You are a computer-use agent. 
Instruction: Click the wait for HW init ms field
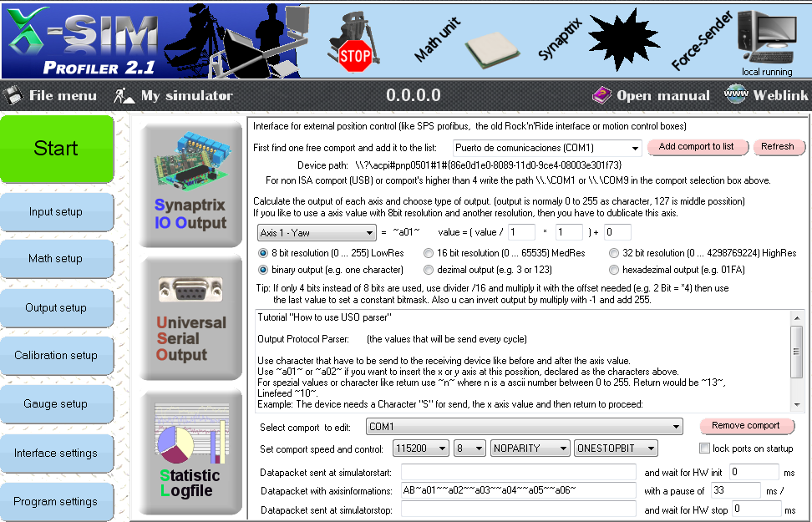[754, 472]
